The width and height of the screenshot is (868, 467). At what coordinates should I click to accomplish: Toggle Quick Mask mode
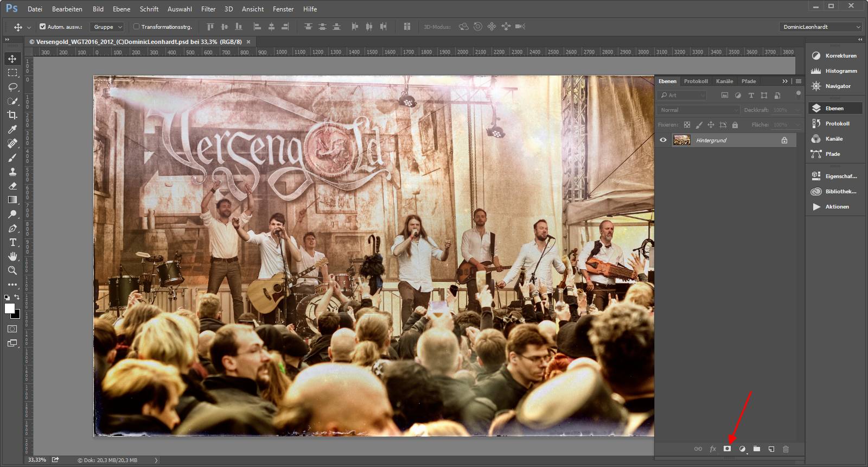12,329
